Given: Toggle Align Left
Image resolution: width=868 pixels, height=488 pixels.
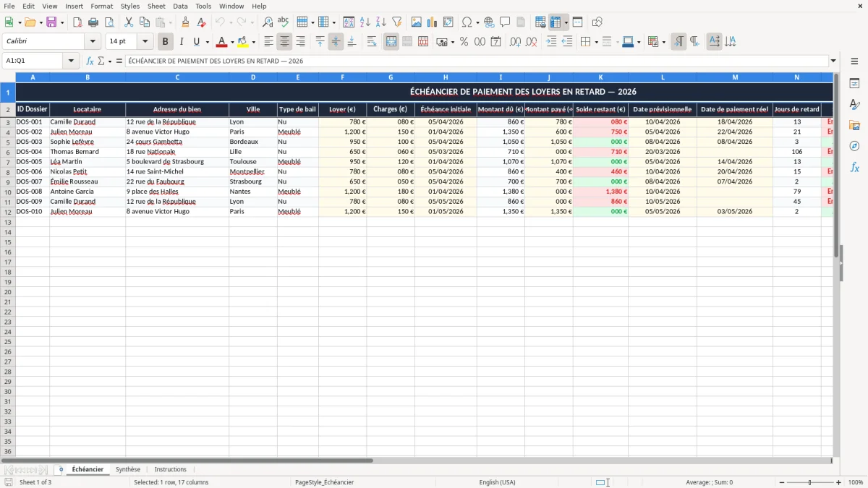Looking at the screenshot, I should pos(268,42).
